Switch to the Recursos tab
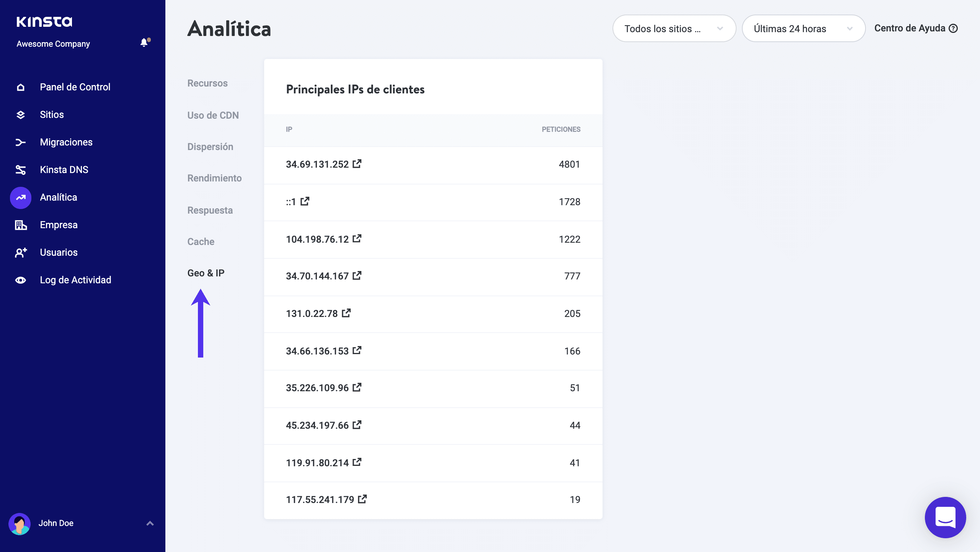Viewport: 980px width, 552px height. click(207, 83)
